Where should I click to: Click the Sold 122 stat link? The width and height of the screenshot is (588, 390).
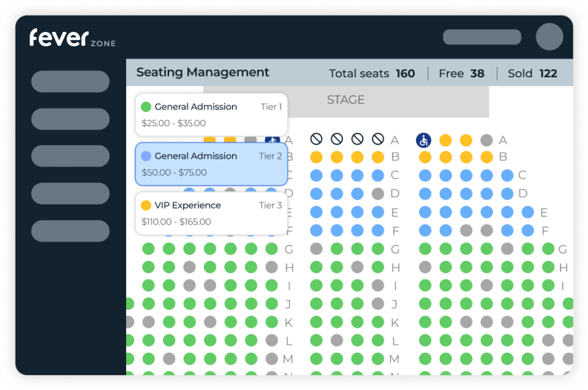tap(534, 73)
